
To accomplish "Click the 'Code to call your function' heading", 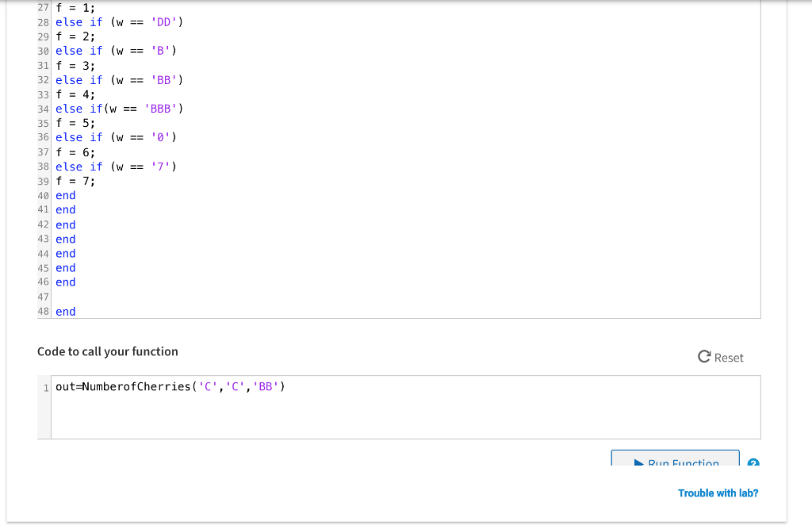I will pos(108,351).
